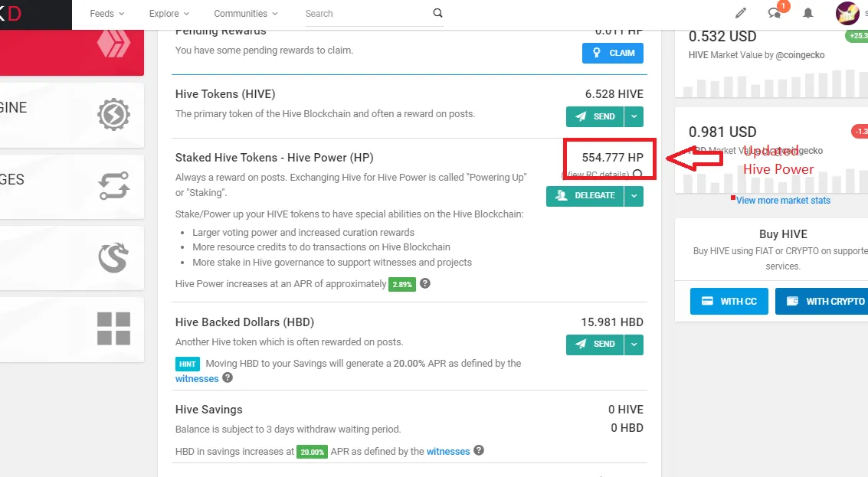Click the 0 HBD savings balance
This screenshot has width=868, height=477.
627,428
